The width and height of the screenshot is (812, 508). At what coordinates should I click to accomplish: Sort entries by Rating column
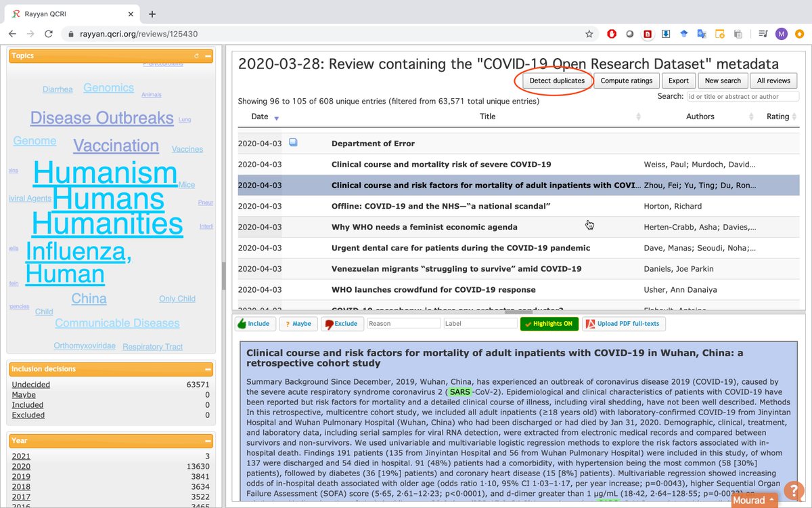point(777,117)
